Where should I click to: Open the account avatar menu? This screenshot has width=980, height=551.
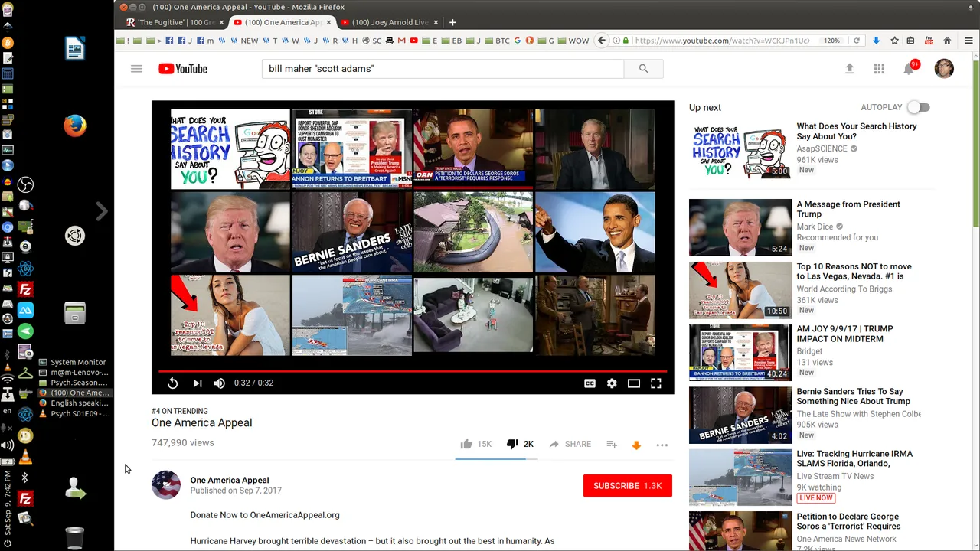(944, 69)
